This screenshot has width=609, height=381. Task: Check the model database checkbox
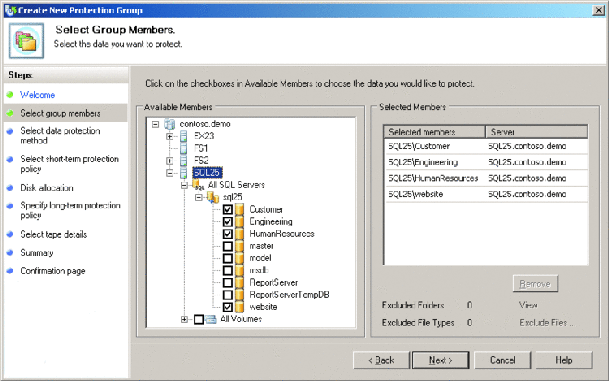pos(228,258)
